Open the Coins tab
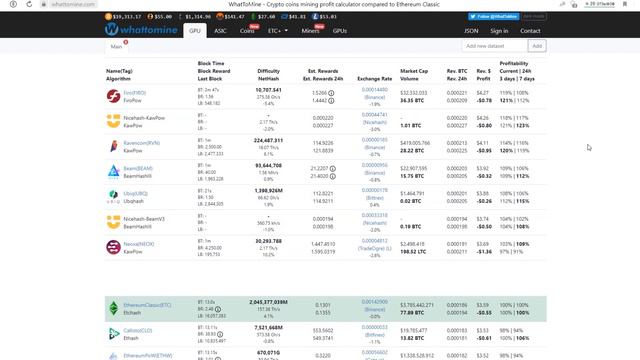 click(247, 31)
